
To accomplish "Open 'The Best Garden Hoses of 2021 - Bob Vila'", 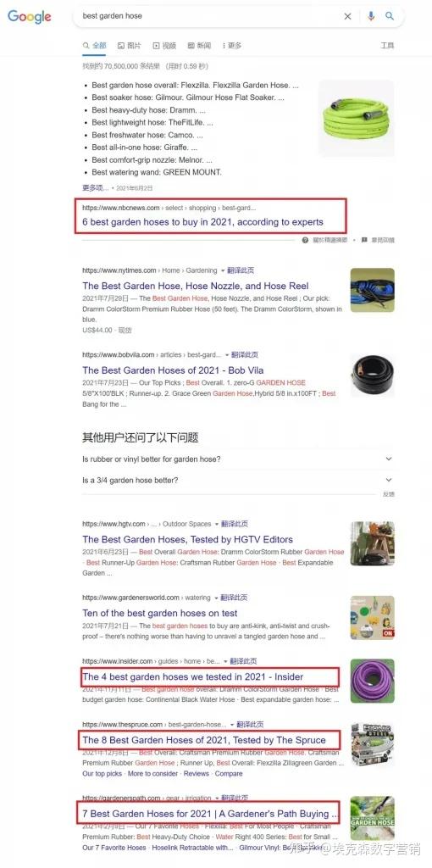I will click(x=173, y=370).
